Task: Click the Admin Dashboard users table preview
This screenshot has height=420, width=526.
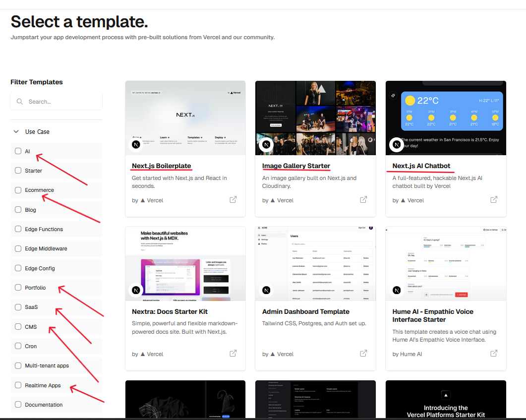Action: coord(315,264)
